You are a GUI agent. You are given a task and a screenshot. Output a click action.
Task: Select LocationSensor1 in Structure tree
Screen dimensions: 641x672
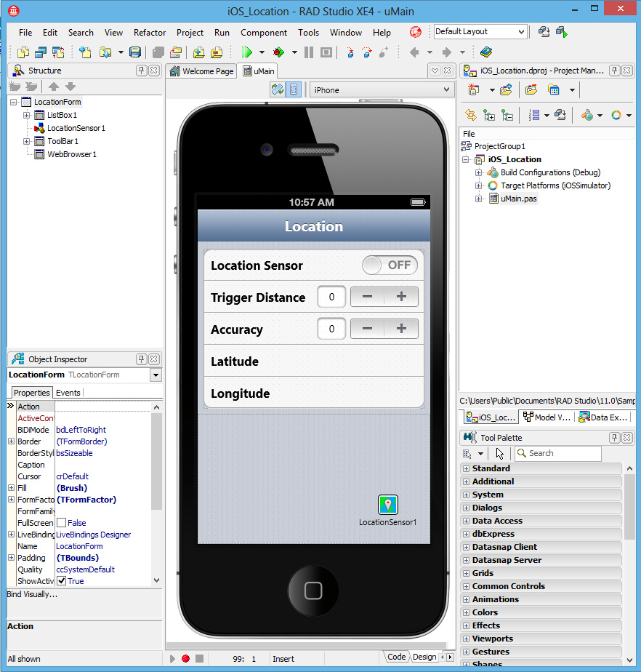click(x=76, y=128)
